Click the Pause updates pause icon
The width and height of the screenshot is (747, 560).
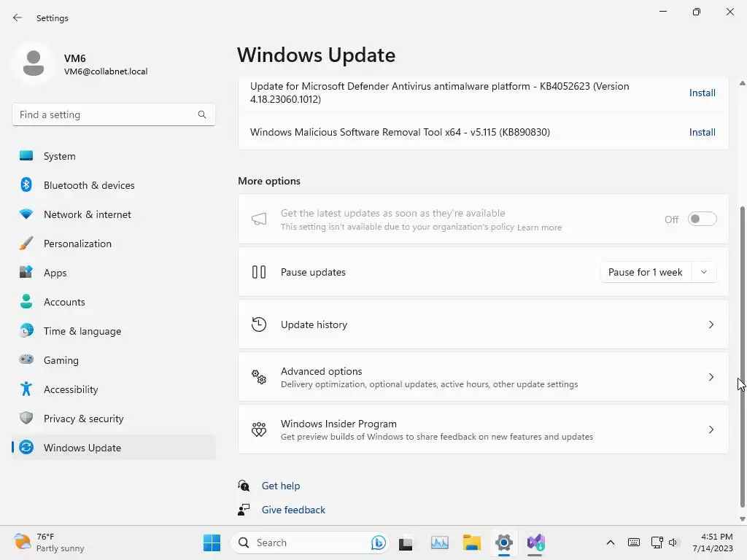[x=259, y=272]
